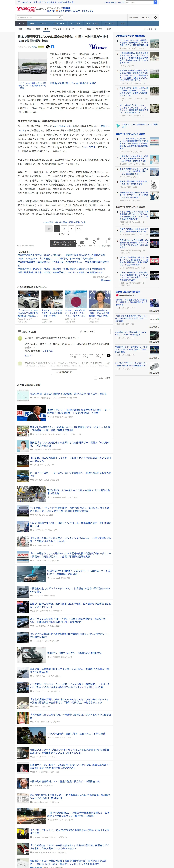The width and height of the screenshot is (174, 868).
Task: Open the 29 comments count icon
Action: tap(35, 47)
